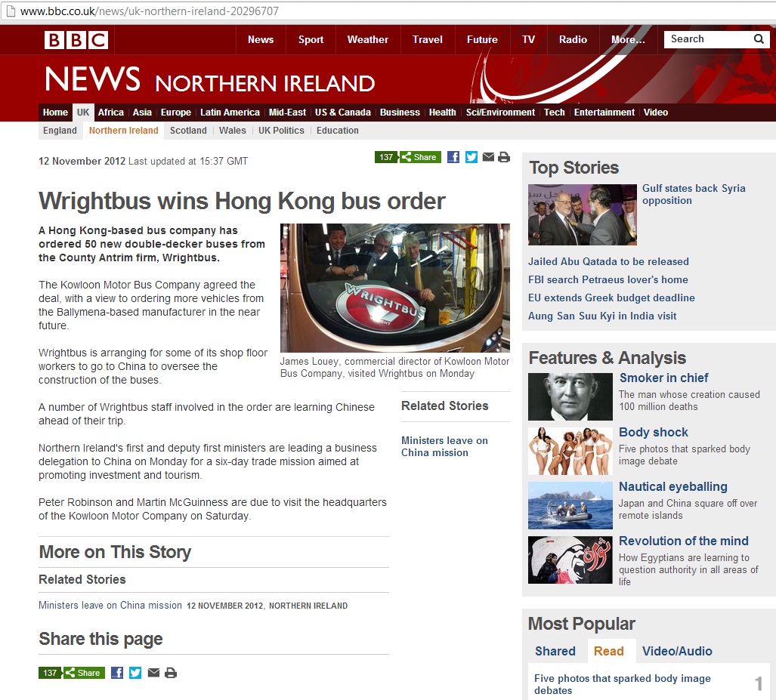Image resolution: width=776 pixels, height=700 pixels.
Task: Open the Wrightbus bus article photo
Action: [394, 288]
